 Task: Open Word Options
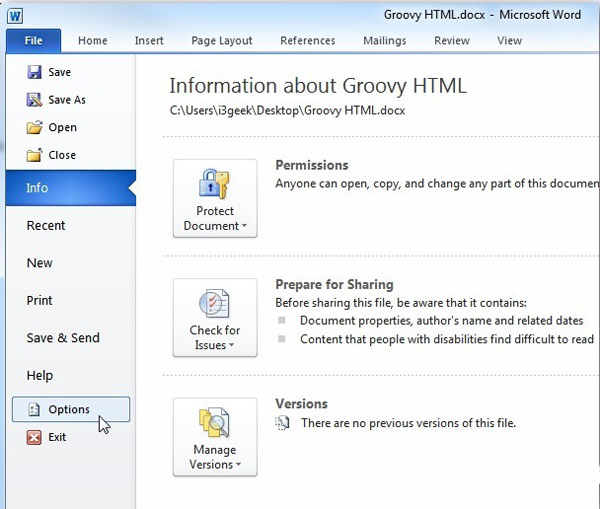71,409
